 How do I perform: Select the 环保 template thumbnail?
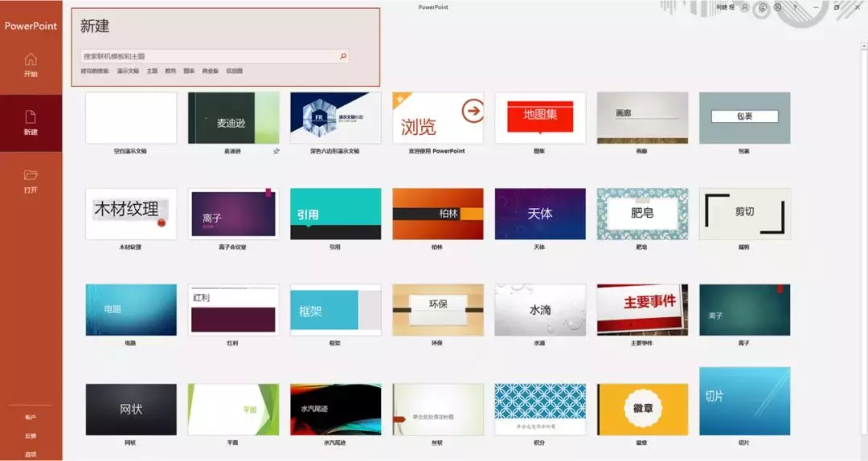click(x=438, y=310)
